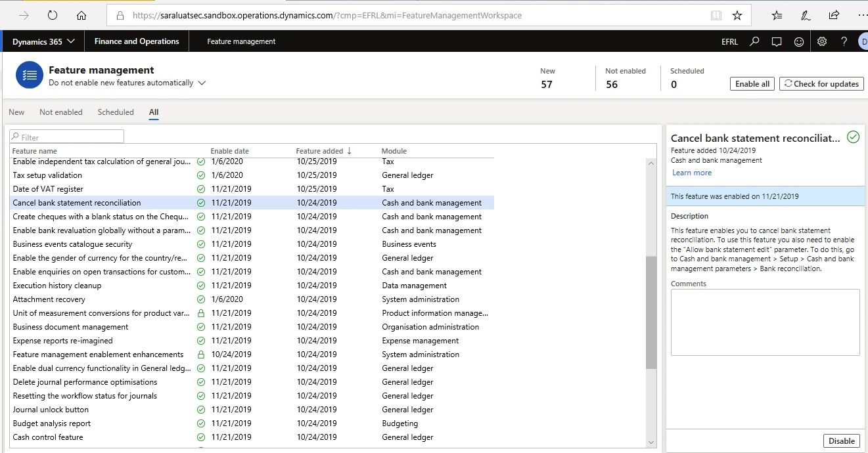Click status icon for Date of VAT register
The height and width of the screenshot is (453, 868).
coord(201,189)
